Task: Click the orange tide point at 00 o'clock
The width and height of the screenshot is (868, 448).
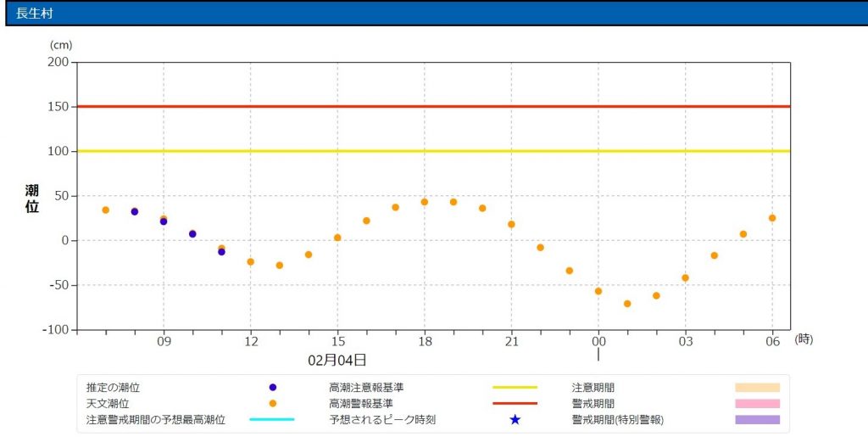Action: [598, 291]
